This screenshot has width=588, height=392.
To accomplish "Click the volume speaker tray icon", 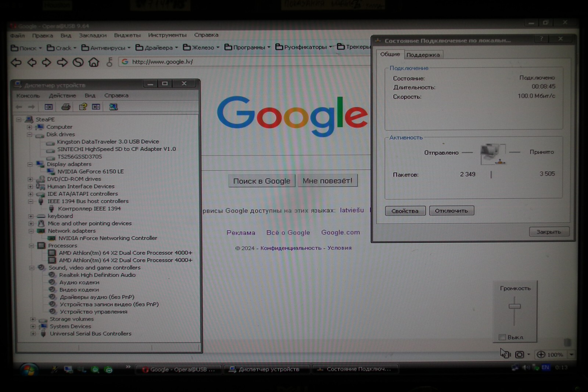I will (x=526, y=367).
